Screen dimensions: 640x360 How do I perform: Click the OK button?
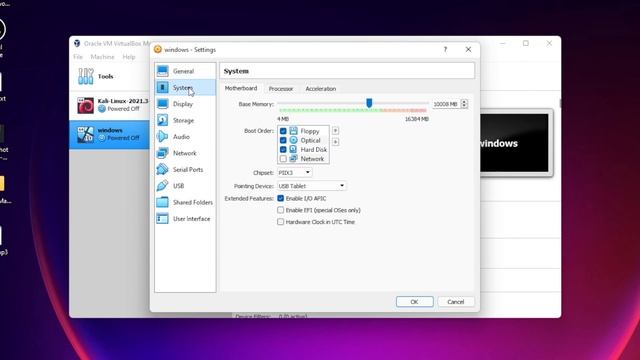[x=415, y=302]
